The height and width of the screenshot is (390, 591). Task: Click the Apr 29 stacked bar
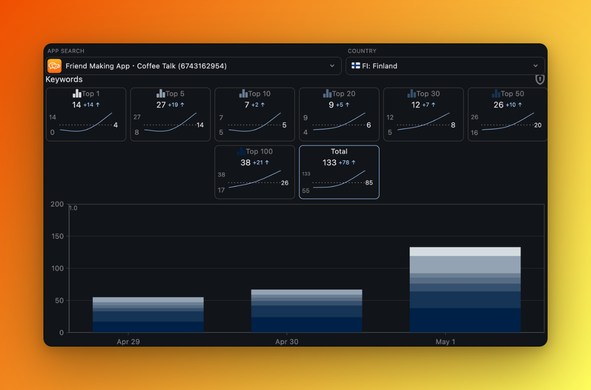click(x=148, y=315)
